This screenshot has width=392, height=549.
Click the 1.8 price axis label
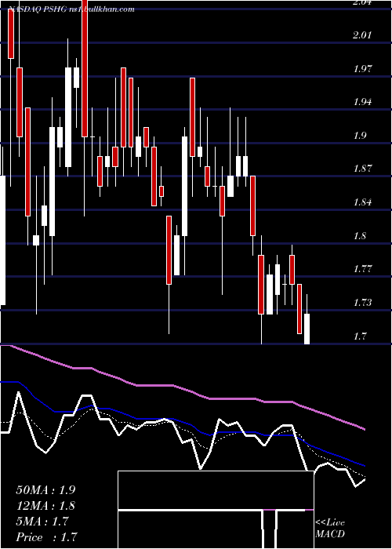360,235
